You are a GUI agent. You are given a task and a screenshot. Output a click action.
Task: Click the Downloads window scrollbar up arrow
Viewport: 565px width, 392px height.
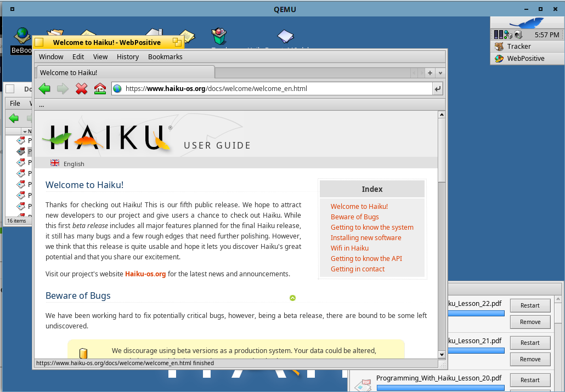point(558,299)
